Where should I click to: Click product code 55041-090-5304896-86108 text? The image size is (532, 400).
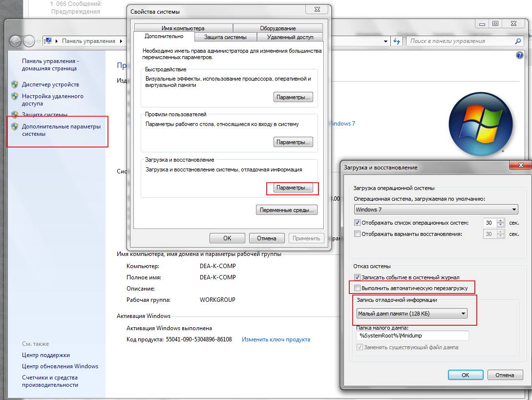click(199, 339)
